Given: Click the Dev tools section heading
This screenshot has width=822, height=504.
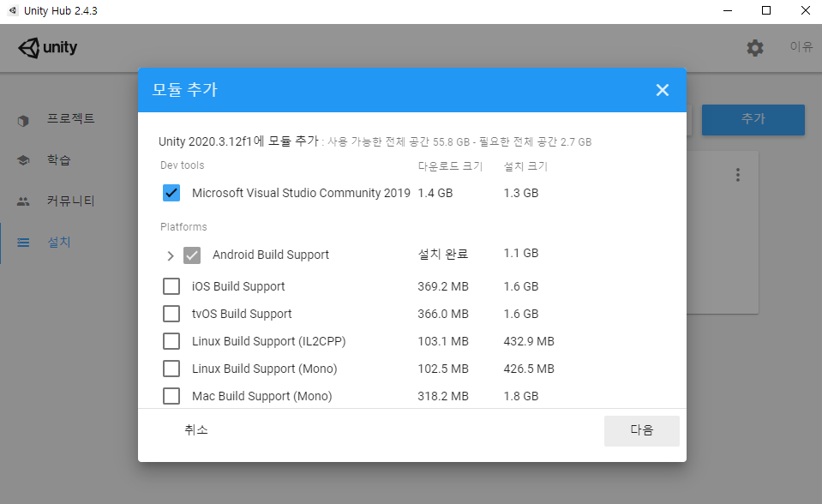Looking at the screenshot, I should pyautogui.click(x=182, y=165).
